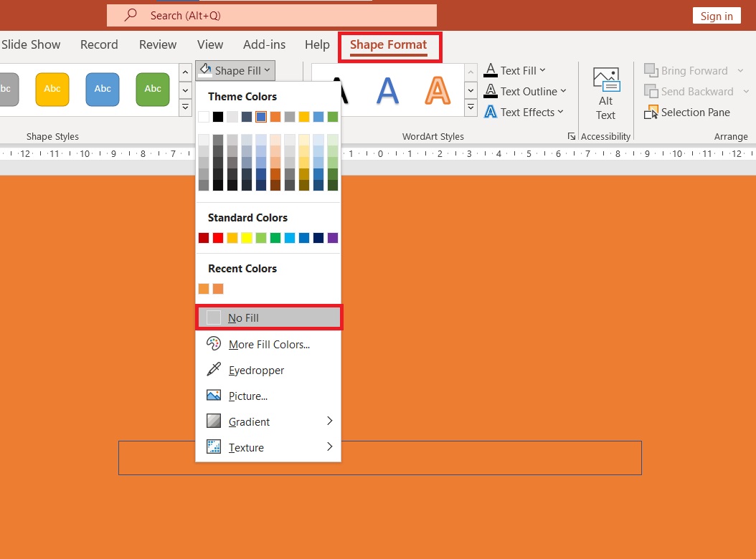756x559 pixels.
Task: Switch to the Shape Format tab
Action: pyautogui.click(x=388, y=45)
